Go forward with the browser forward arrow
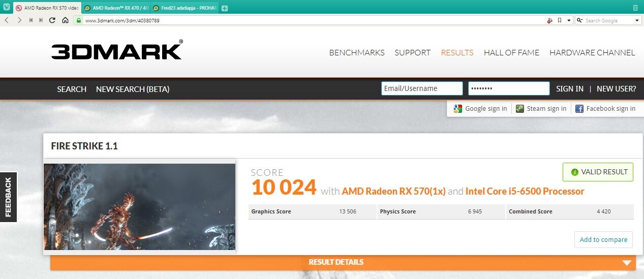This screenshot has height=279, width=644. click(x=19, y=20)
